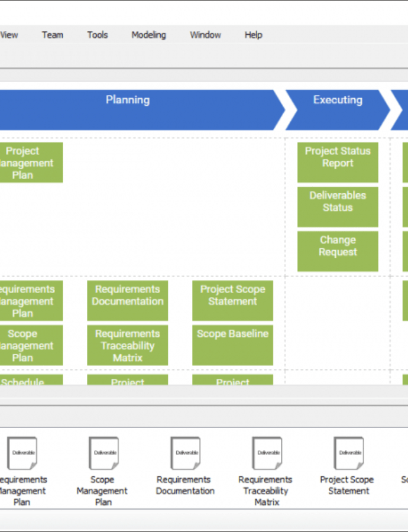Open the Tools menu
Image resolution: width=408 pixels, height=532 pixels.
click(x=98, y=35)
